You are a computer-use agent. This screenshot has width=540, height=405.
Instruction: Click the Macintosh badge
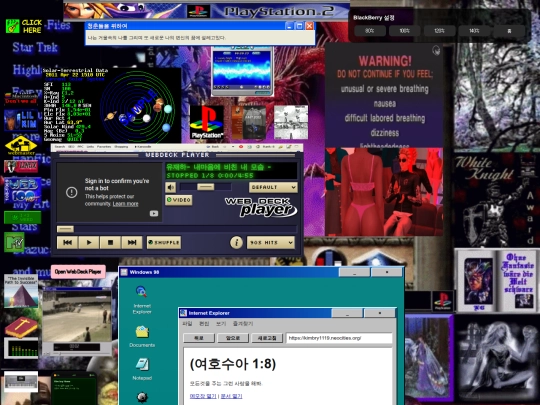[21, 98]
